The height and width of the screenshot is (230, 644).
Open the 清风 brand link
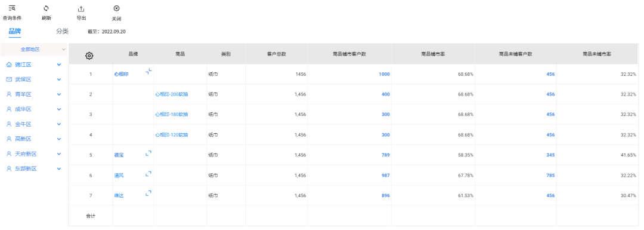119,175
